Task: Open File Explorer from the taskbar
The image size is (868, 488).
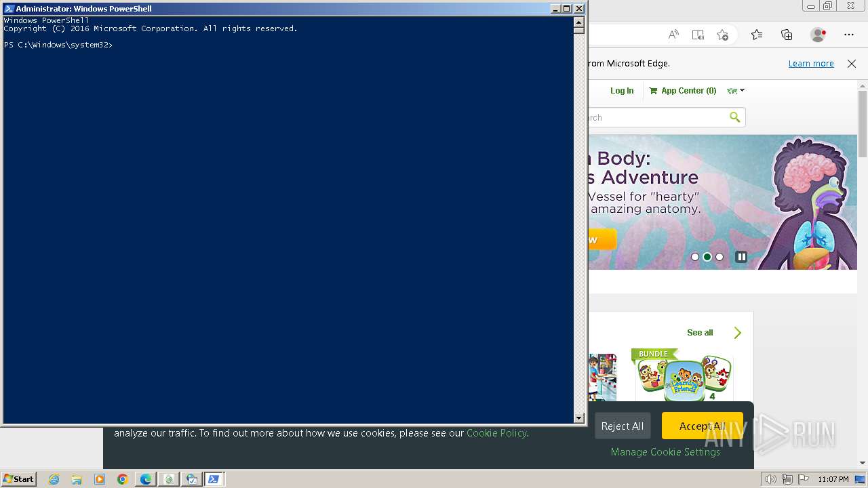Action: coord(77,479)
